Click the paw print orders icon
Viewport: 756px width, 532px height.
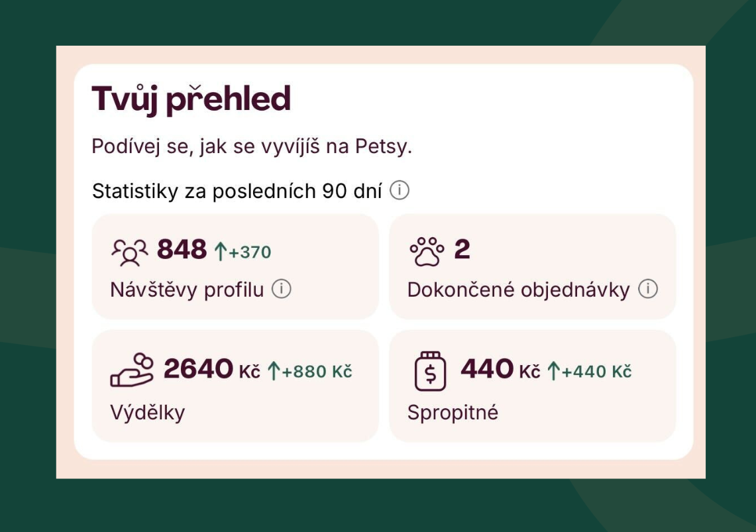(x=427, y=252)
